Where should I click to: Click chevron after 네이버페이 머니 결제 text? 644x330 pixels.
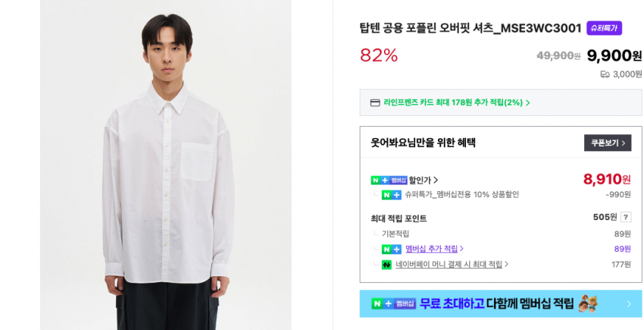click(506, 265)
